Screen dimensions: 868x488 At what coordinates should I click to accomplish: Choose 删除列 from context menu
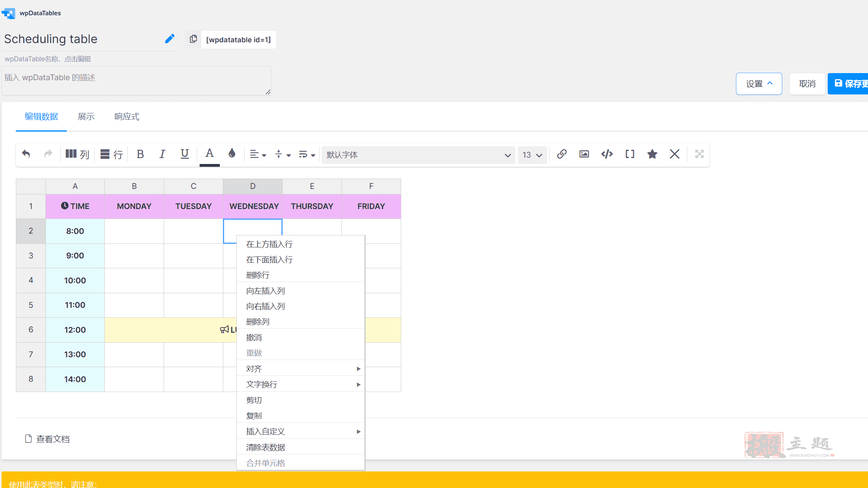tap(300, 322)
